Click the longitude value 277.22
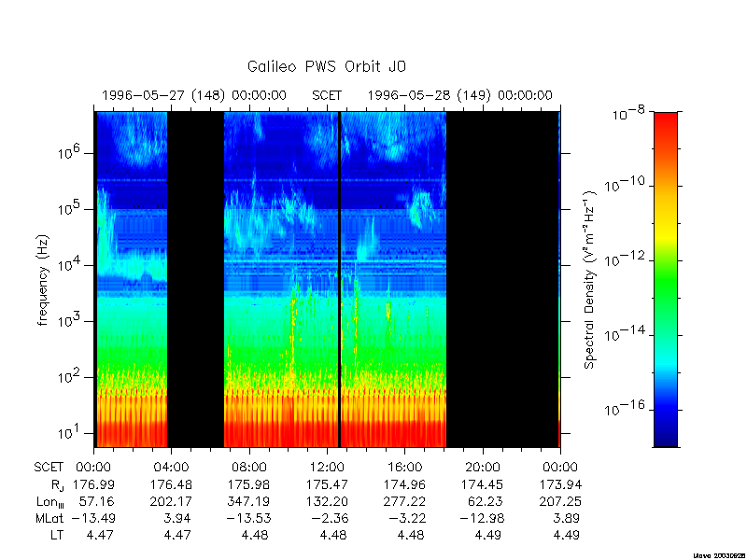The width and height of the screenshot is (747, 560). click(x=404, y=501)
